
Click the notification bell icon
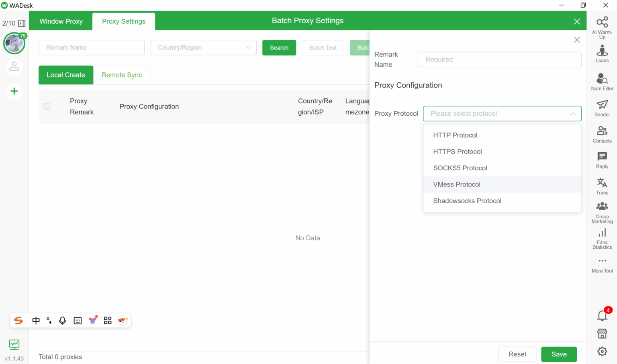coord(602,315)
